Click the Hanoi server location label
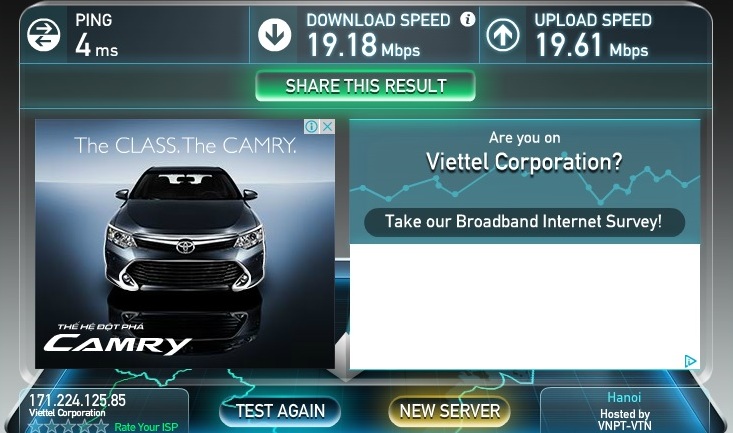733x433 pixels. tap(624, 397)
